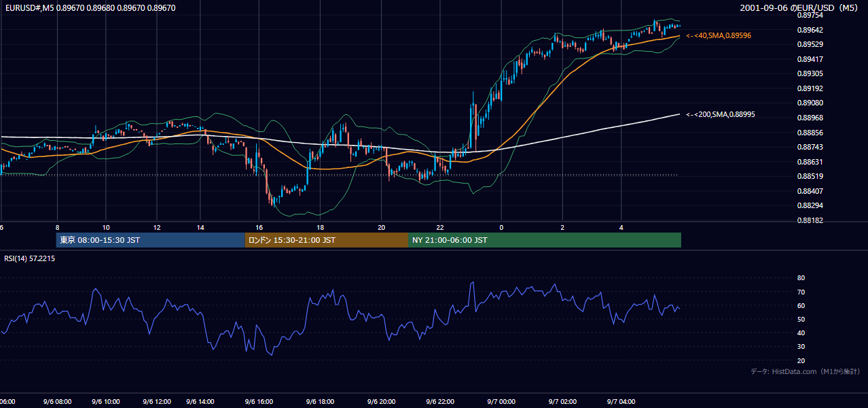This screenshot has width=868, height=408.
Task: Click hour label 10 under the price chart
Action: (106, 227)
